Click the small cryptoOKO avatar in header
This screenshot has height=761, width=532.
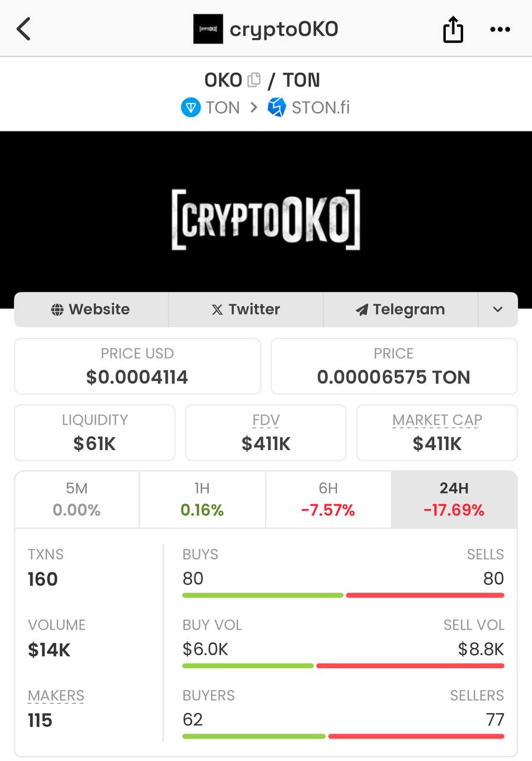(x=208, y=29)
